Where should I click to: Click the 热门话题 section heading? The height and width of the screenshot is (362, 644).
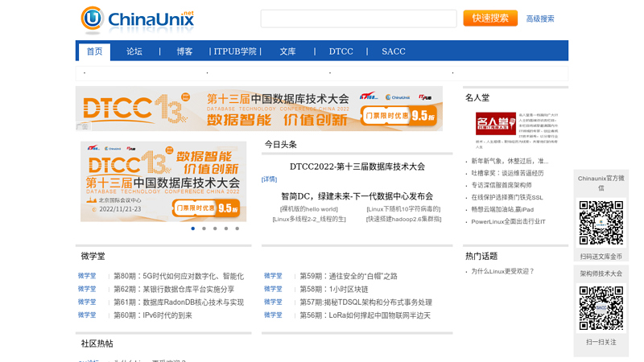(481, 257)
